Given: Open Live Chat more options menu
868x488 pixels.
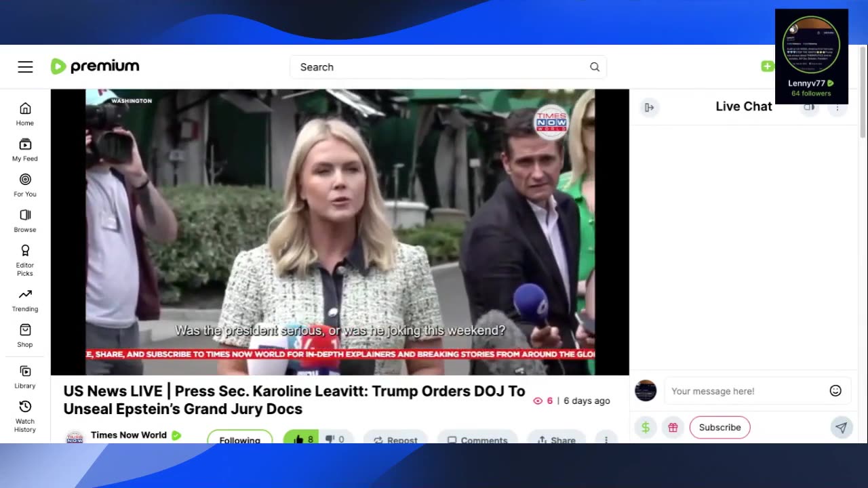Looking at the screenshot, I should [837, 107].
